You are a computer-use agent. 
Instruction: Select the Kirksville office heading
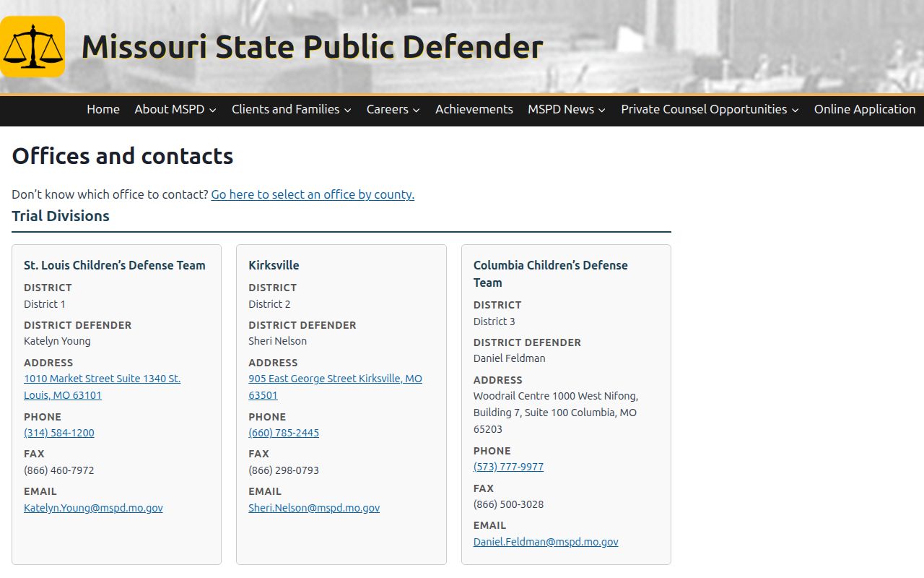point(274,265)
